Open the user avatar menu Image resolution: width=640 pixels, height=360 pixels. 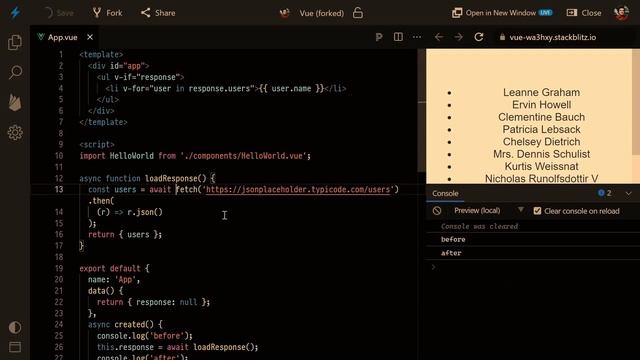tap(621, 13)
